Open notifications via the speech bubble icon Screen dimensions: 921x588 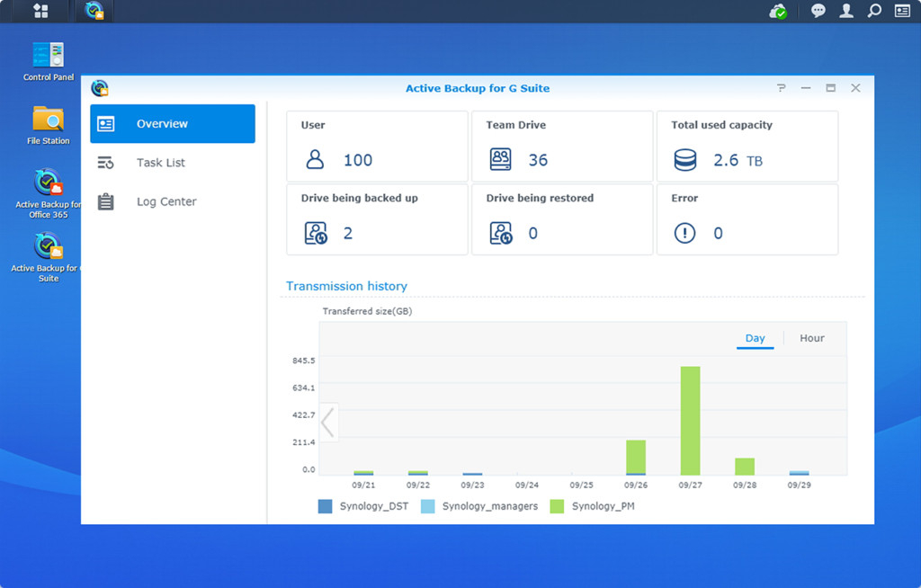(x=817, y=11)
